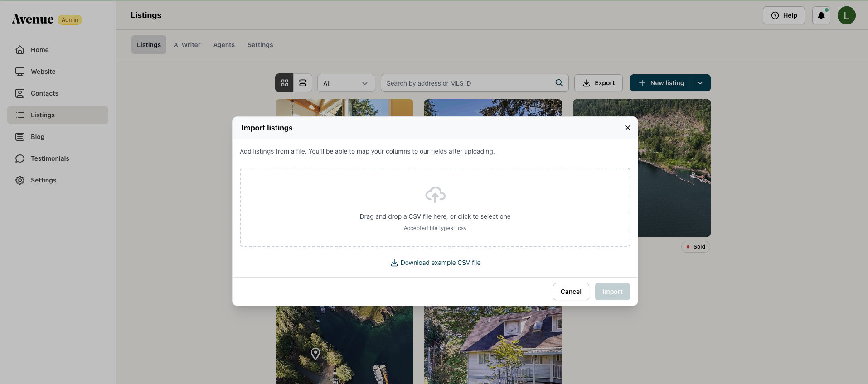Open the aerial marina listing thumbnail

click(344, 345)
